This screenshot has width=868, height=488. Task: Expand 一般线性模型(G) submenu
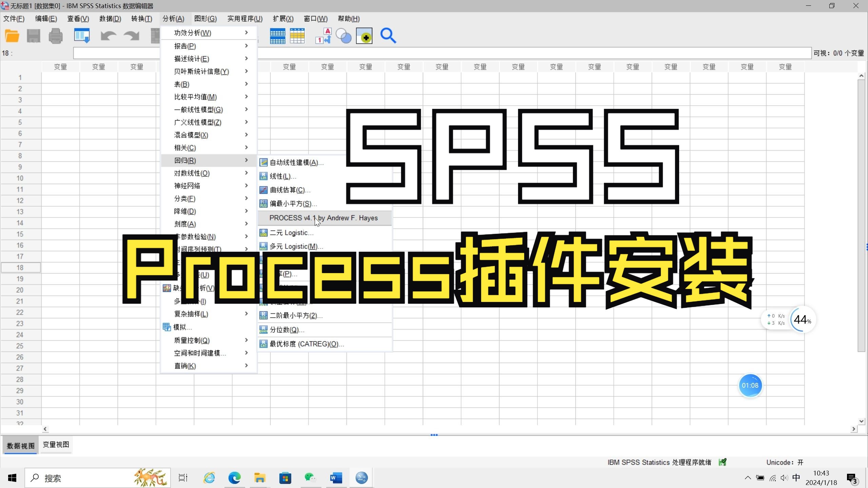pyautogui.click(x=209, y=110)
